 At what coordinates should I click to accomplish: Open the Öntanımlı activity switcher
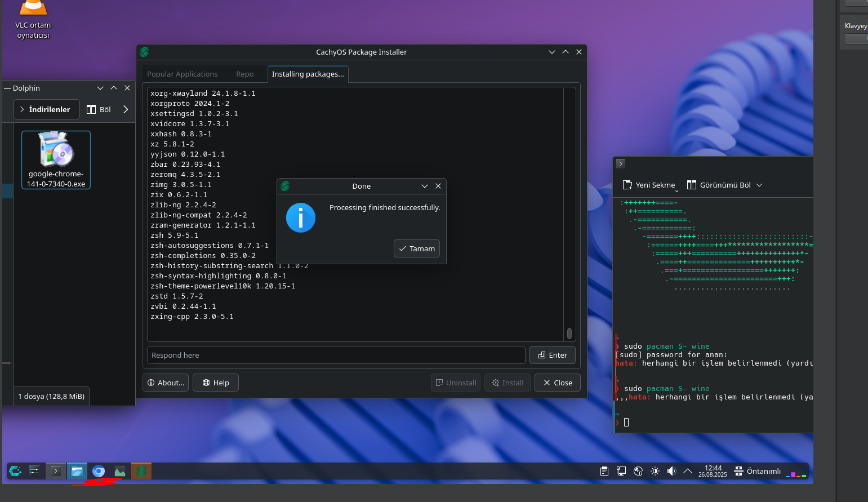pyautogui.click(x=758, y=471)
